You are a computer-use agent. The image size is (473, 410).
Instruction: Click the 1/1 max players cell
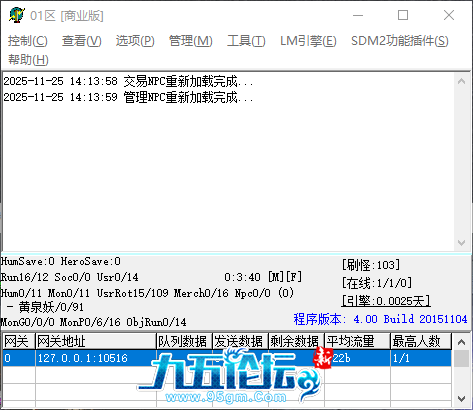tap(421, 358)
